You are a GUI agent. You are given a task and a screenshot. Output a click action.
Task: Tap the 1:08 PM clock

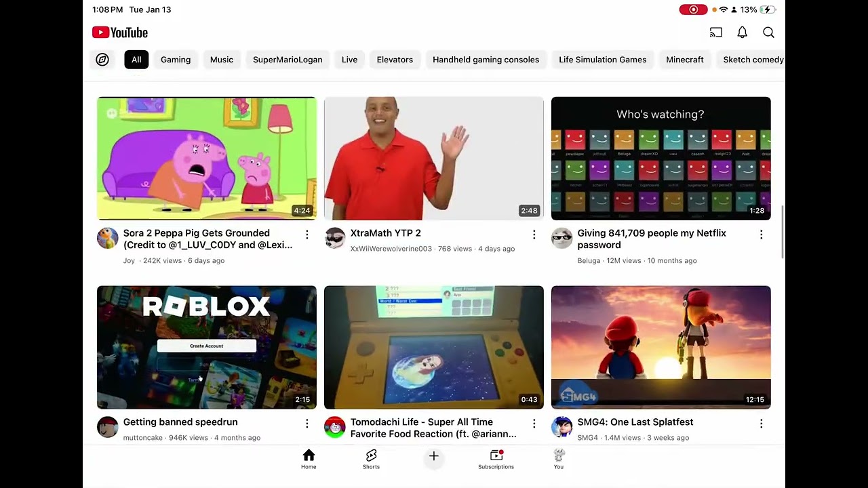tap(108, 9)
